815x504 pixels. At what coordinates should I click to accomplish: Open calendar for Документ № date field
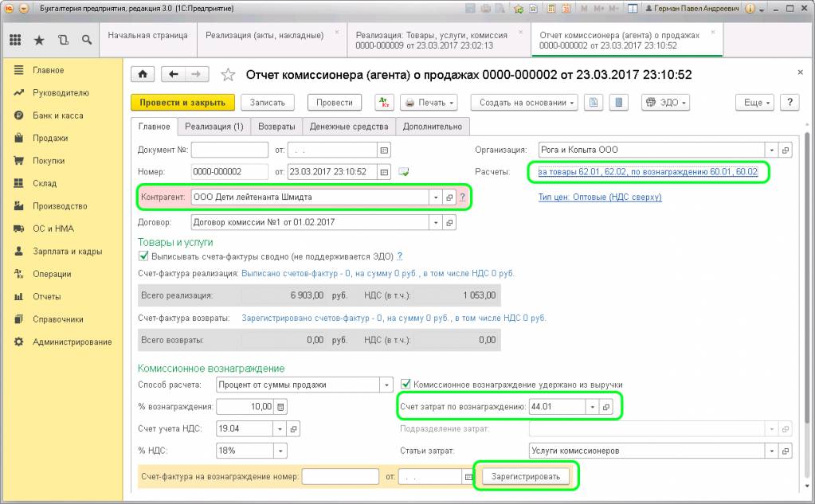pyautogui.click(x=384, y=150)
